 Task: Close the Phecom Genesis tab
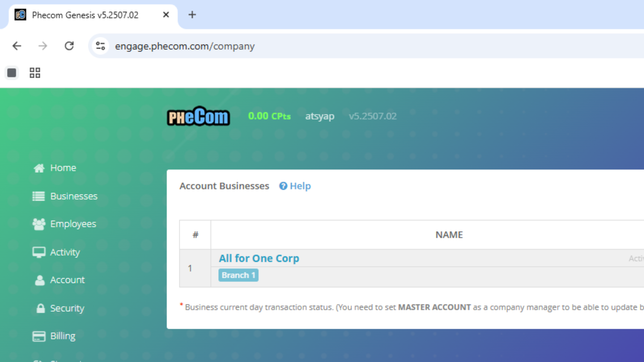click(x=166, y=15)
